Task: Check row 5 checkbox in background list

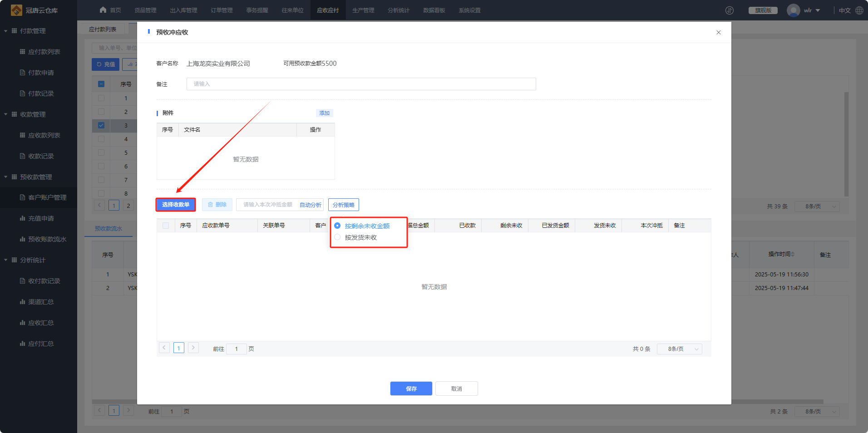Action: tap(101, 153)
